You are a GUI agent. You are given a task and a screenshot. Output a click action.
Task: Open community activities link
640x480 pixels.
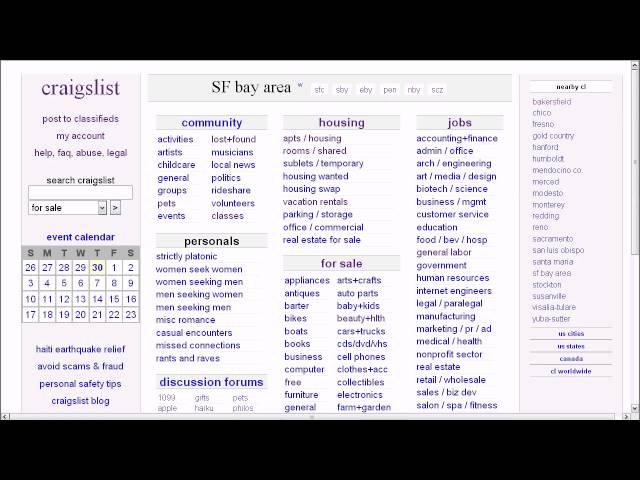(x=175, y=140)
